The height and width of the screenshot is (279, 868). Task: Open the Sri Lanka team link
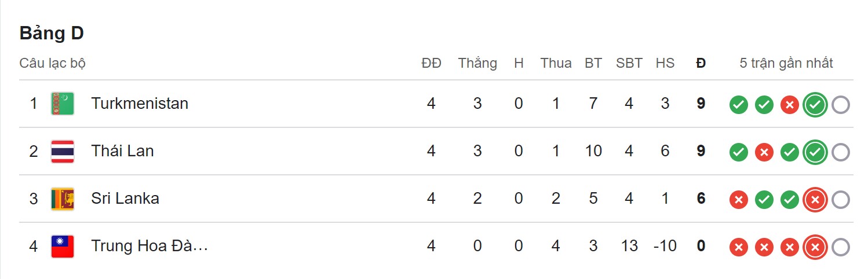tap(125, 199)
